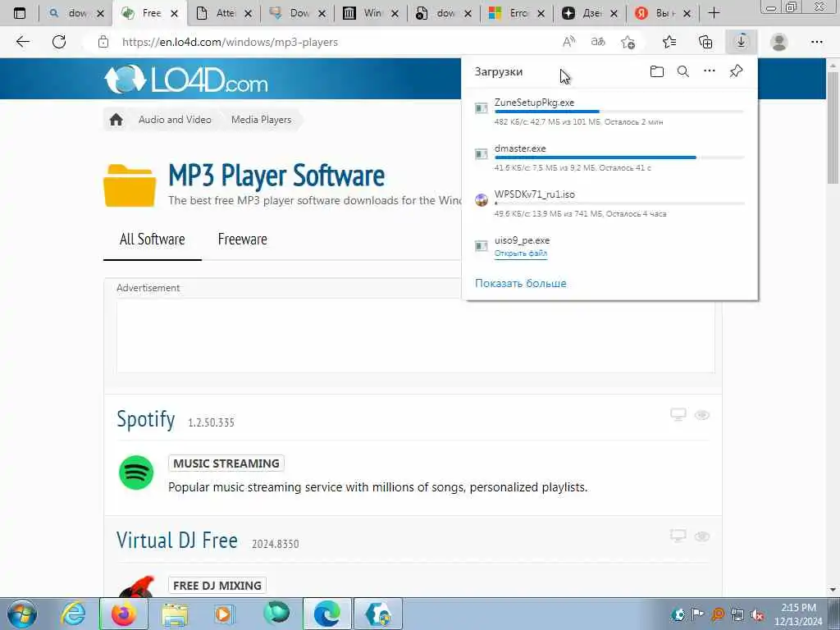Click the WPSDKv71_ru1.iso download progress bar
840x630 pixels.
[x=619, y=203]
